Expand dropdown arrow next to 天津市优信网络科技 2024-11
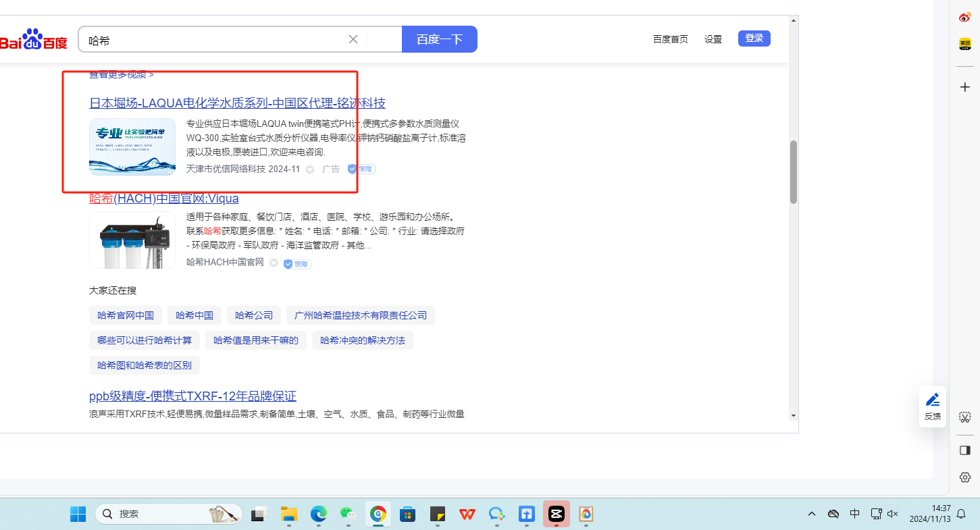This screenshot has height=530, width=980. tap(310, 169)
